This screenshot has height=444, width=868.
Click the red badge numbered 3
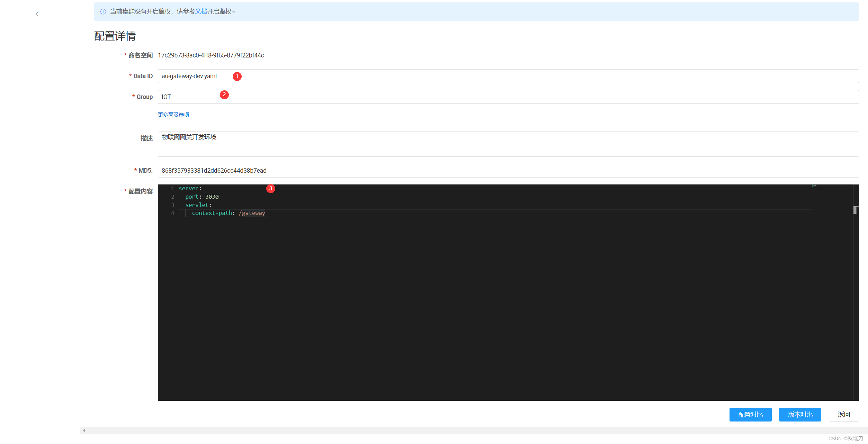(x=271, y=189)
